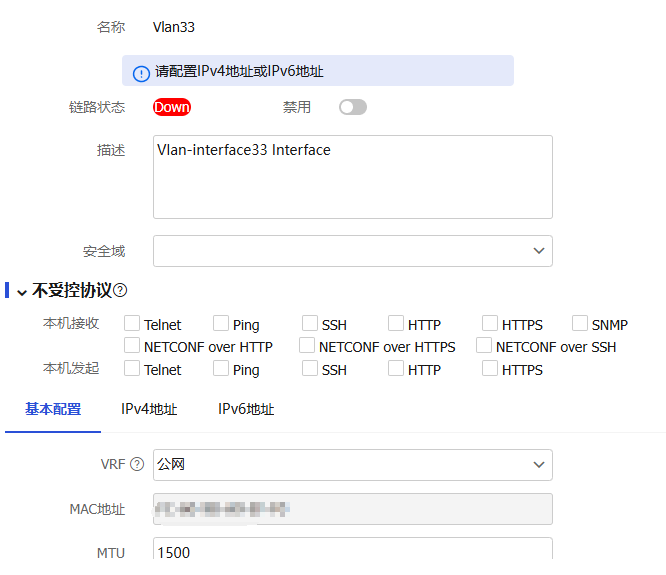This screenshot has width=666, height=575.
Task: Collapse the 不受控协议 section
Action: [x=21, y=291]
